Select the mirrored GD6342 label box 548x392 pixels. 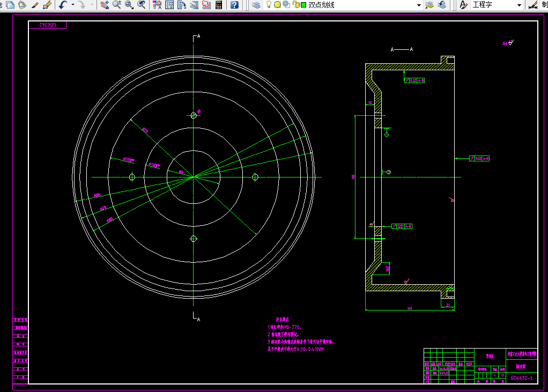click(48, 25)
